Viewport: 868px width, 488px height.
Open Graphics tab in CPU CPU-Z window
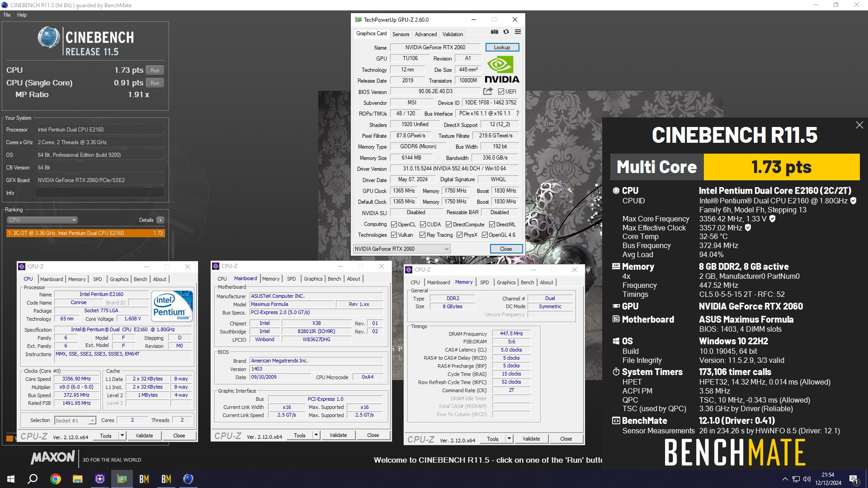tap(119, 279)
